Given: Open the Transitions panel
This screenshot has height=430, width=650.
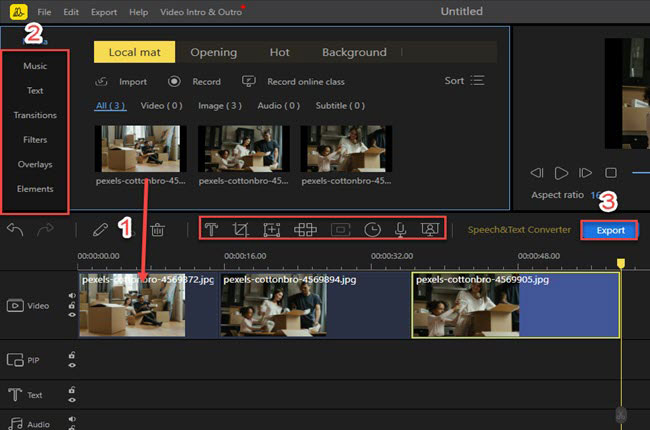Looking at the screenshot, I should (x=35, y=115).
